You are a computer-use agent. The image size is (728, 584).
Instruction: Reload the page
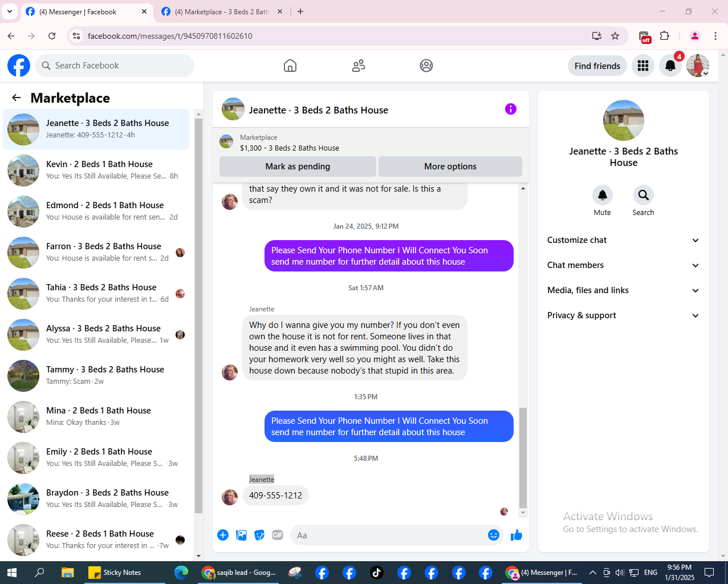52,36
